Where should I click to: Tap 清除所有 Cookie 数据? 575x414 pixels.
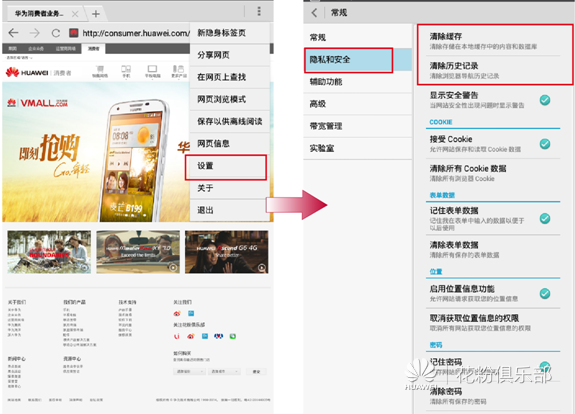click(x=493, y=173)
